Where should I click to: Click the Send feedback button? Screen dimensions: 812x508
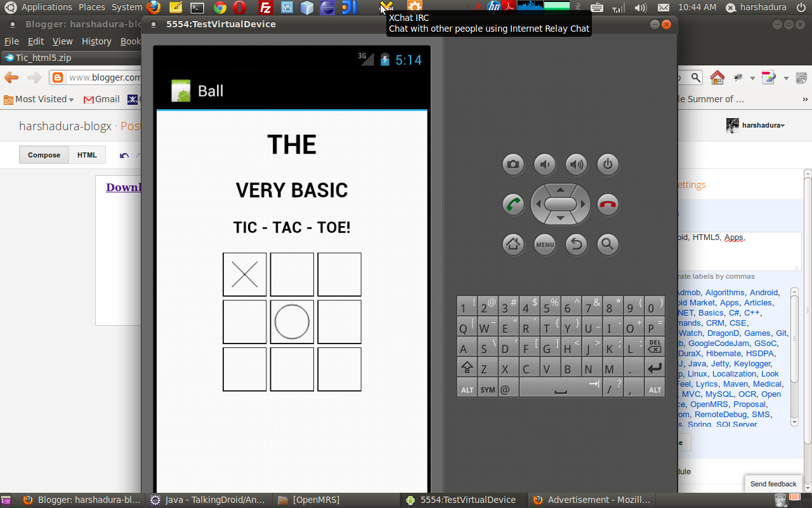click(x=773, y=484)
